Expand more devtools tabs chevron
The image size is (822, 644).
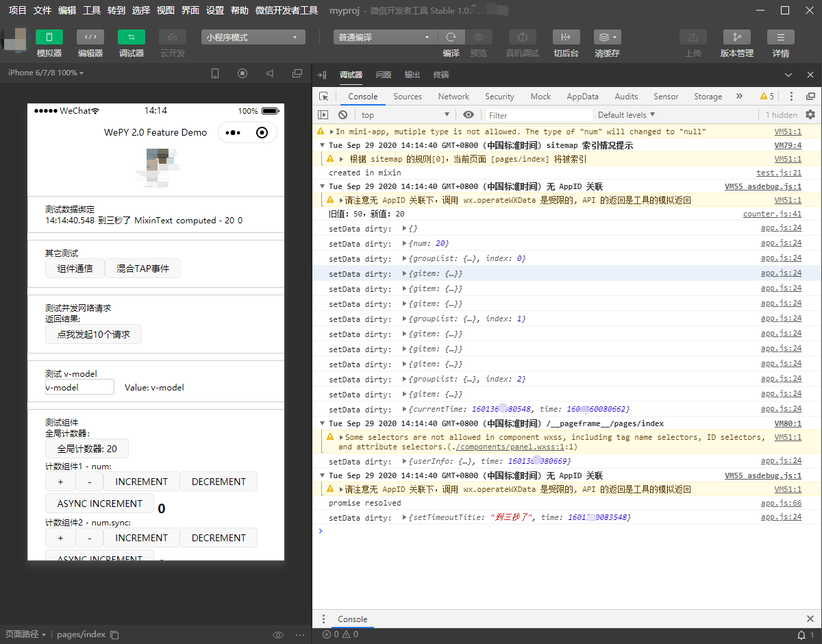739,97
